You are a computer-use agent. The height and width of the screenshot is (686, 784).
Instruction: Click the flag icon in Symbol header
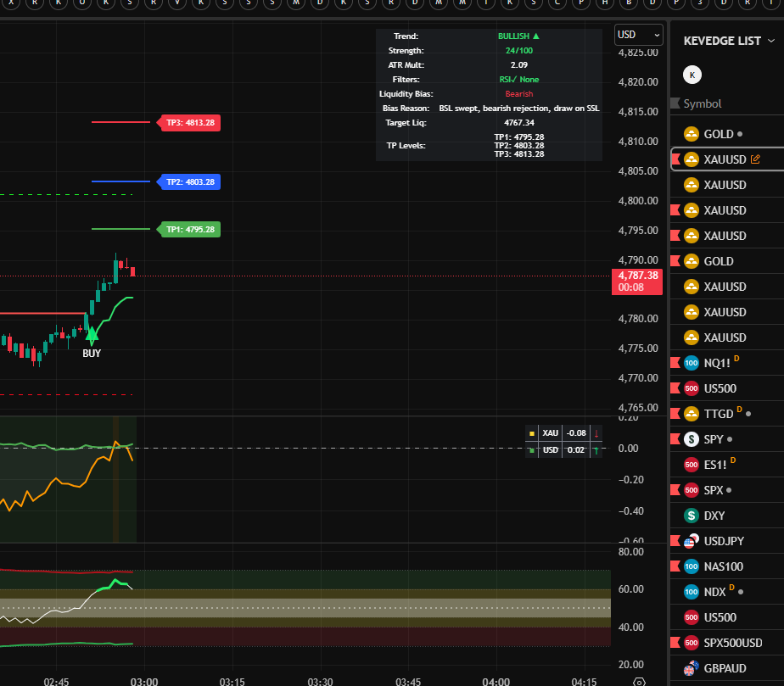pos(675,103)
